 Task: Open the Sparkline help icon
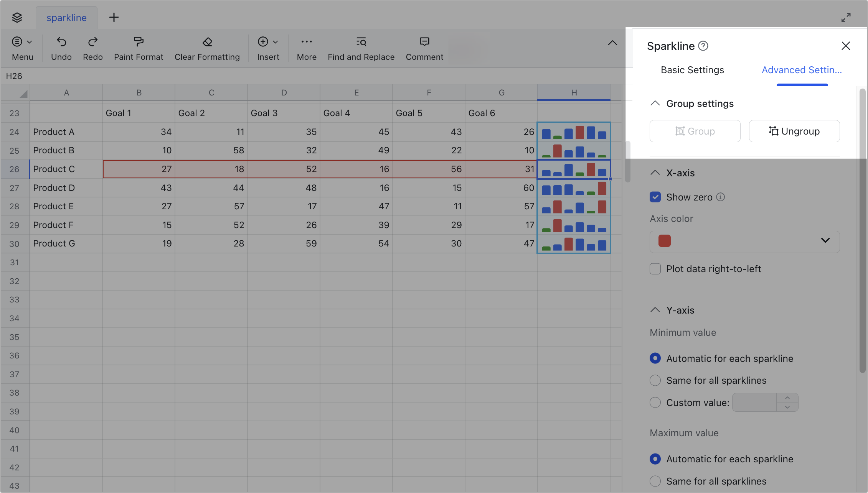pyautogui.click(x=703, y=46)
